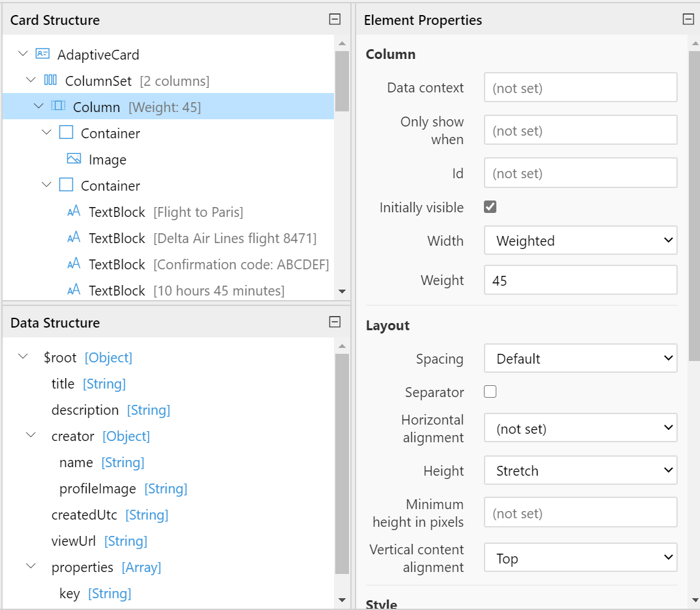This screenshot has width=700, height=610.
Task: Click the Card Structure panel header
Action: click(x=176, y=19)
